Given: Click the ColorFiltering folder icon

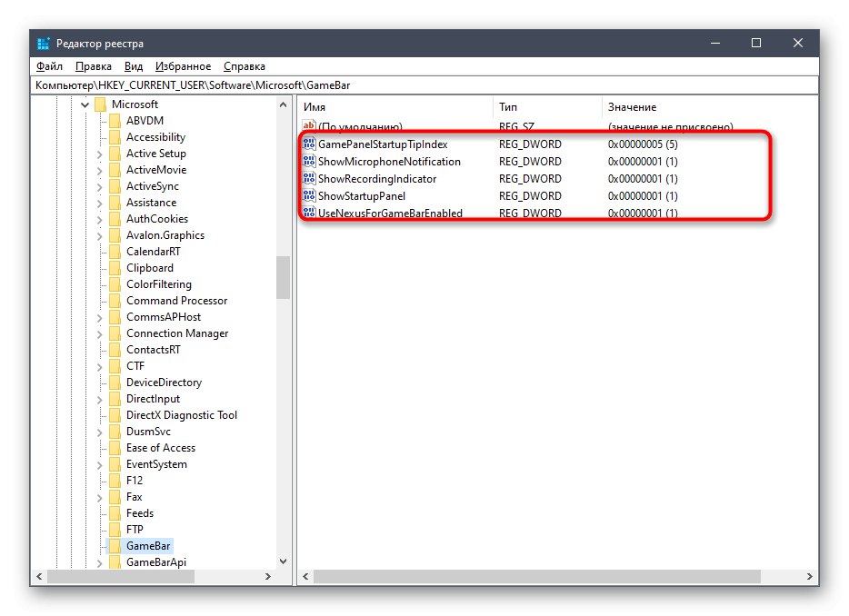Looking at the screenshot, I should 115,284.
